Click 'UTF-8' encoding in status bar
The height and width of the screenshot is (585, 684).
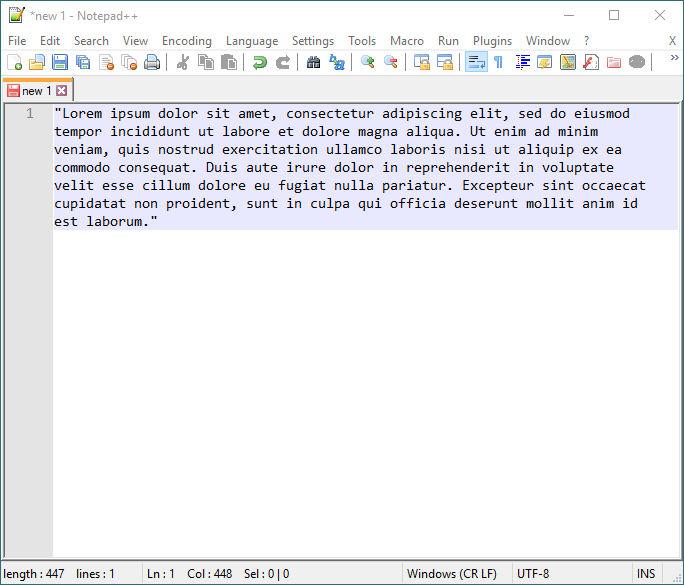click(x=533, y=574)
